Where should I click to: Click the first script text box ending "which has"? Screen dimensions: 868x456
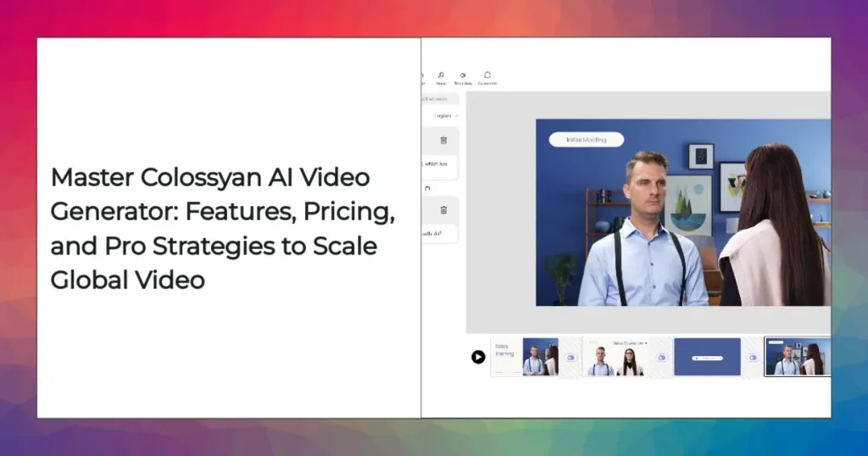(440, 166)
